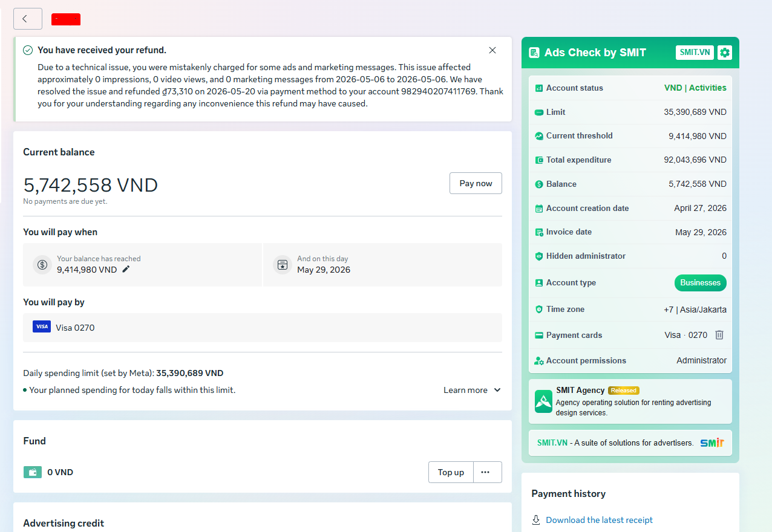
Task: Click the Fund wallet icon
Action: click(x=33, y=472)
